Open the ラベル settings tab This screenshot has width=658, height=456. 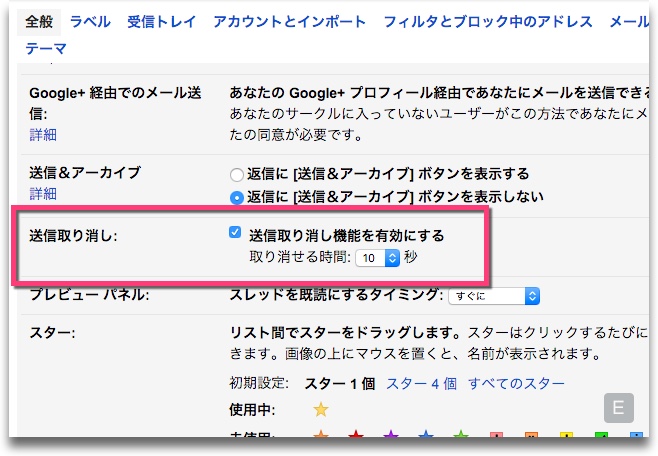point(90,21)
